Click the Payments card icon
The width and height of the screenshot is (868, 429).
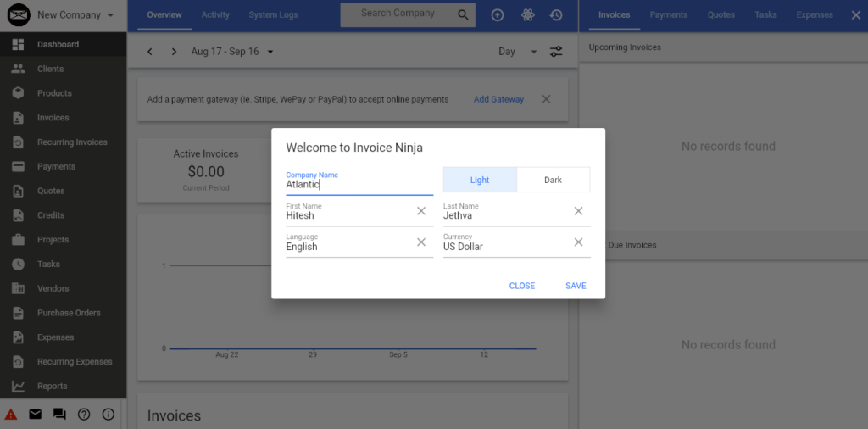tap(19, 167)
